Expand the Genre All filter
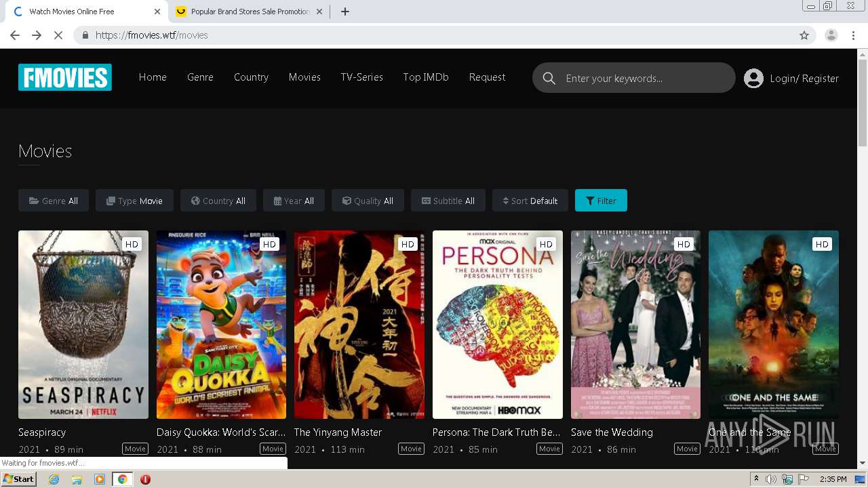This screenshot has width=868, height=488. [54, 201]
